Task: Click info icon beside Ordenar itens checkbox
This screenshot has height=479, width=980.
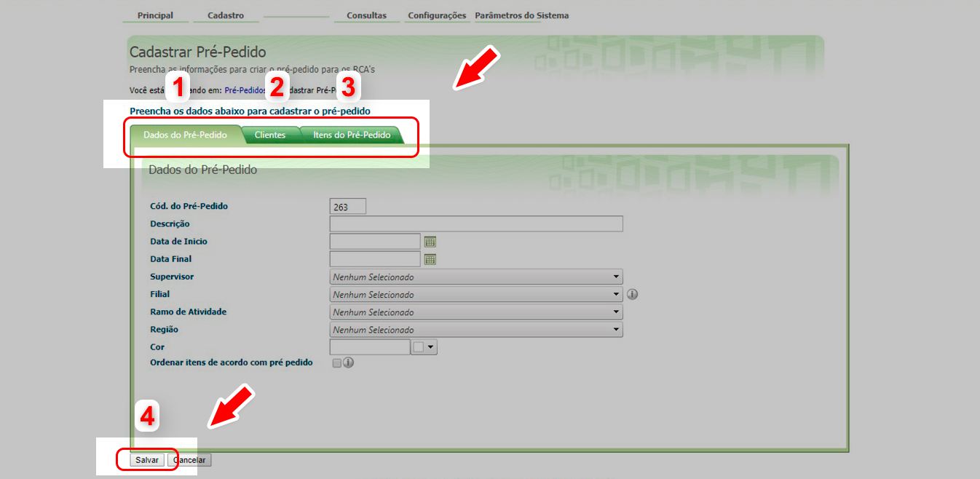Action: click(x=348, y=363)
